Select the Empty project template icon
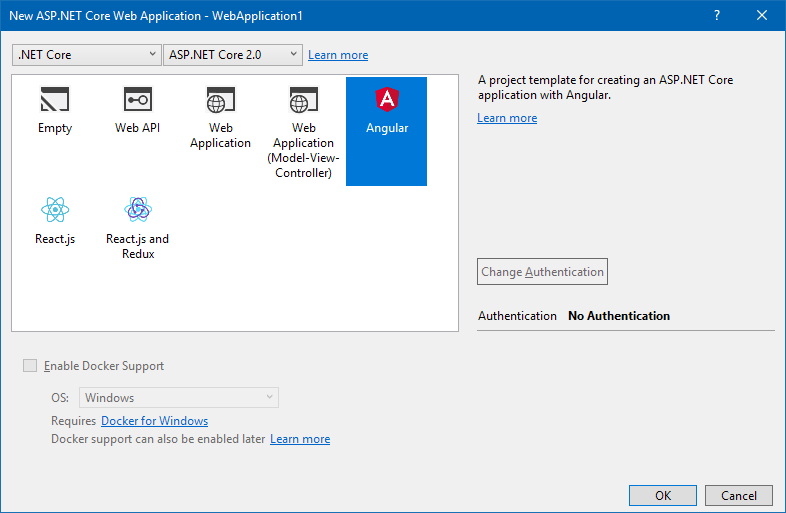The height and width of the screenshot is (513, 786). pos(55,99)
